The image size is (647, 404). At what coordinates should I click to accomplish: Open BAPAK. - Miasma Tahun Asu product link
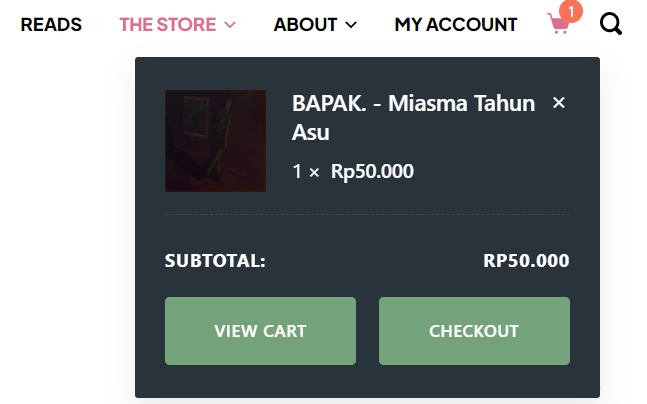413,104
